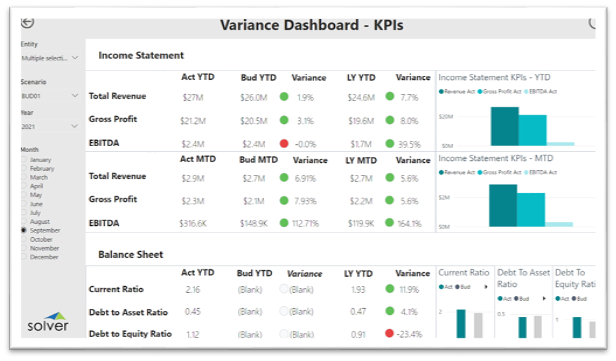The height and width of the screenshot is (361, 616).
Task: Select April month option
Action: pyautogui.click(x=33, y=186)
